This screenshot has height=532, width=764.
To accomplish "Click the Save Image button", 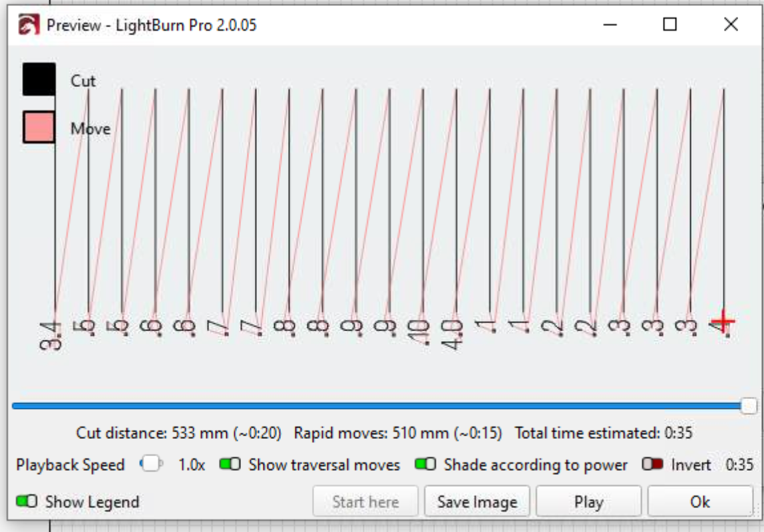I will pos(477,502).
